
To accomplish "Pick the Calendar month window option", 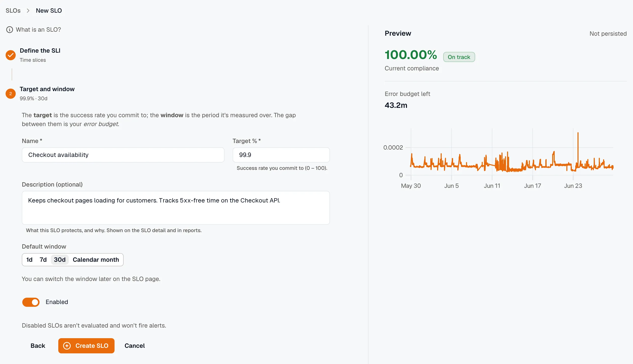I will click(96, 260).
